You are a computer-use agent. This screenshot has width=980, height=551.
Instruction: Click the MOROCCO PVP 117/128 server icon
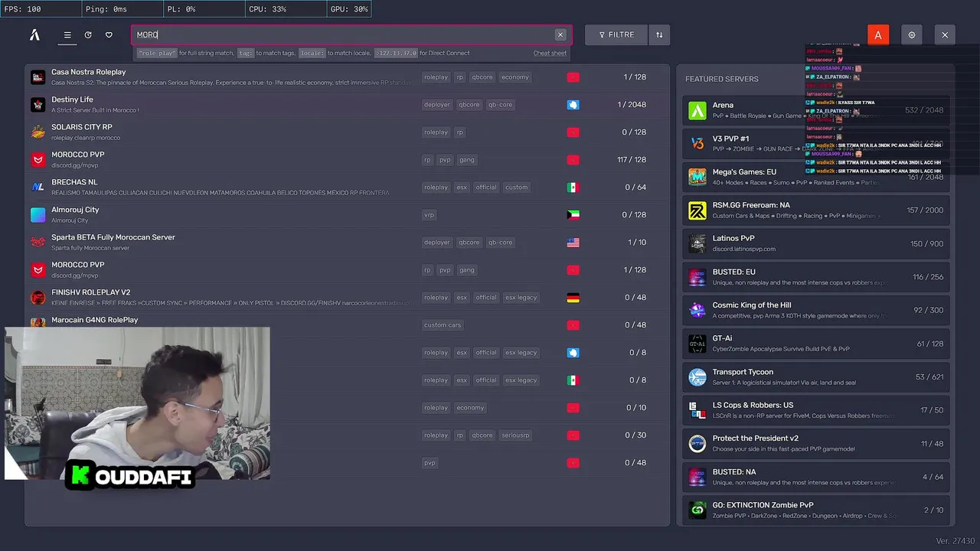point(38,160)
